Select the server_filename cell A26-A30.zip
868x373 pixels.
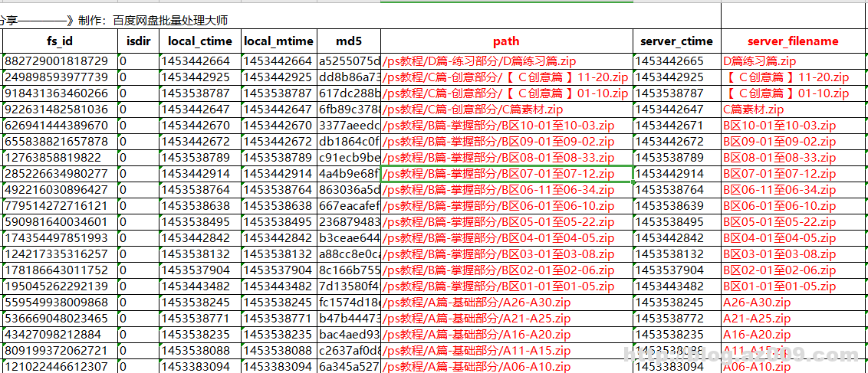point(757,303)
